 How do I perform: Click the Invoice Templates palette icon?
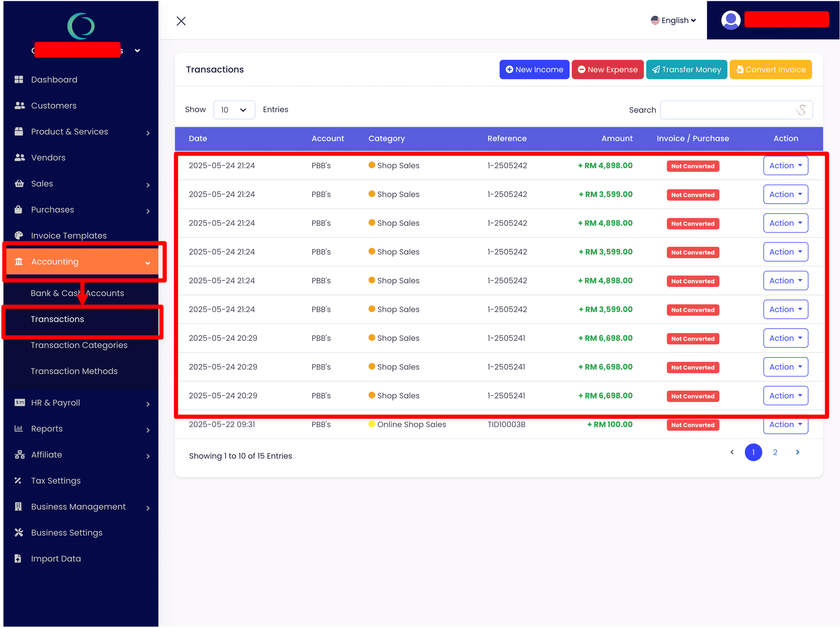coord(19,235)
